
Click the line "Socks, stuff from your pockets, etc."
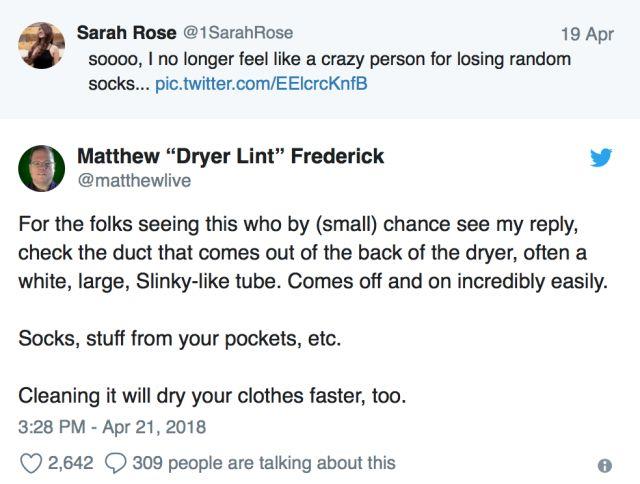(180, 338)
